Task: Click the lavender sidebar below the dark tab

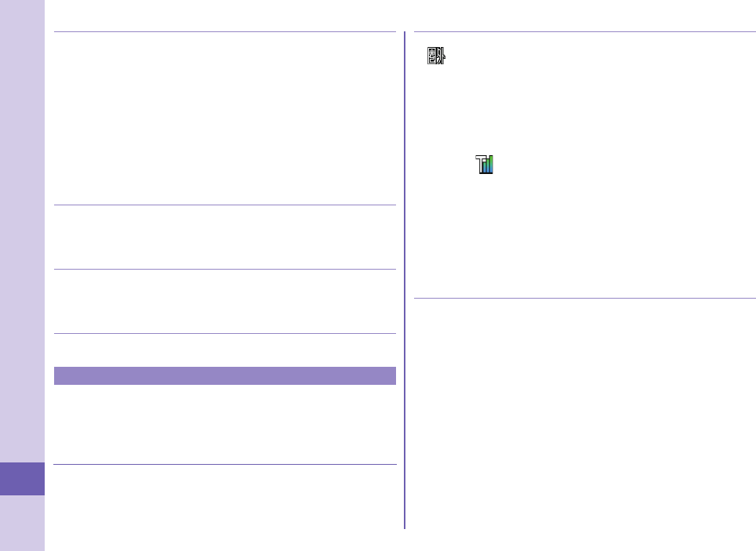Action: pyautogui.click(x=22, y=523)
